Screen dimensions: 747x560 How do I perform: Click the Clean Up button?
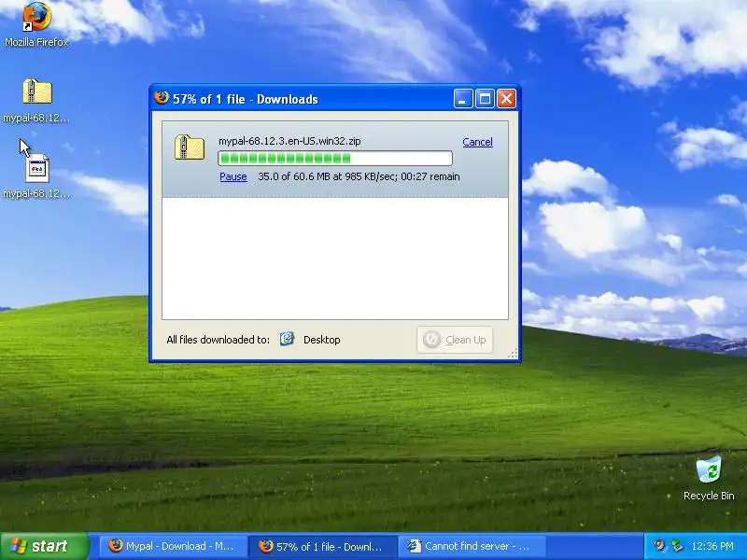455,340
